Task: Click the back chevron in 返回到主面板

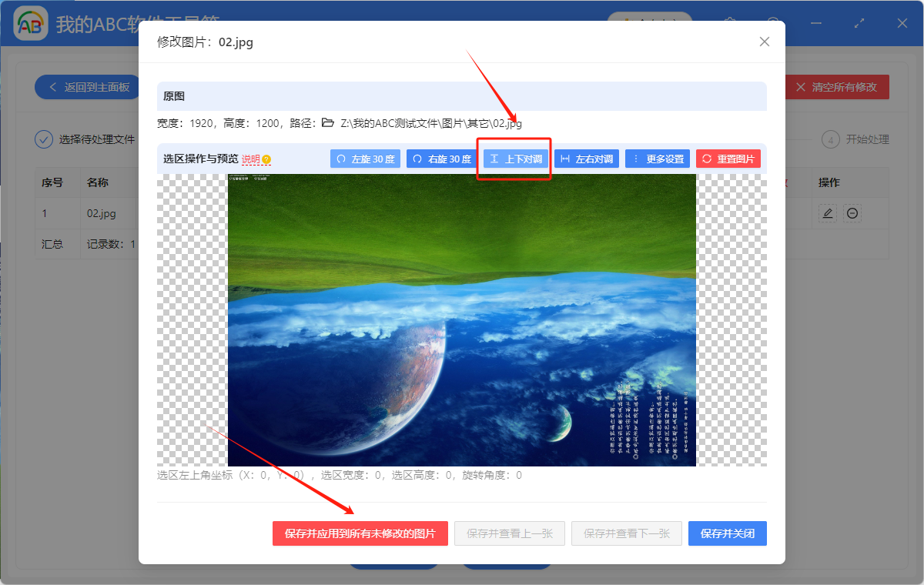Action: click(53, 87)
